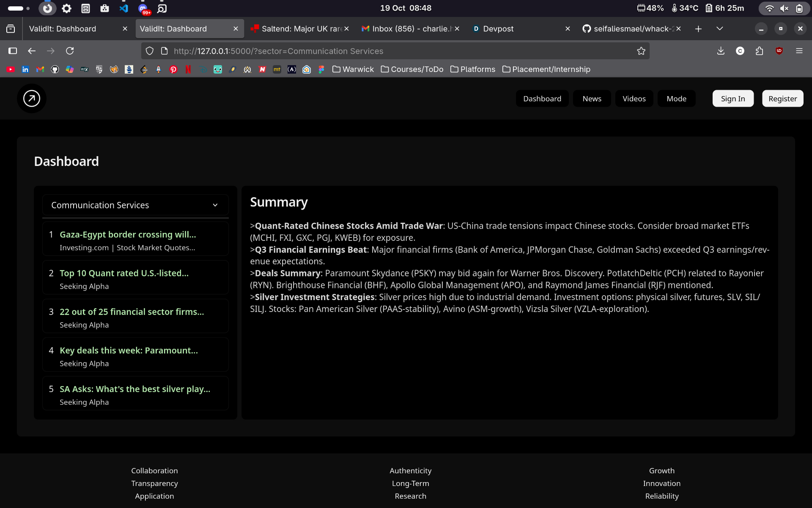Switch to the Devpost tab

(x=498, y=29)
